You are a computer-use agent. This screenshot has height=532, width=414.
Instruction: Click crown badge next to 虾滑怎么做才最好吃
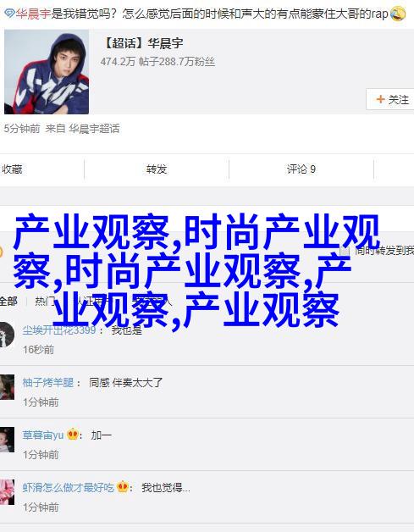click(123, 487)
